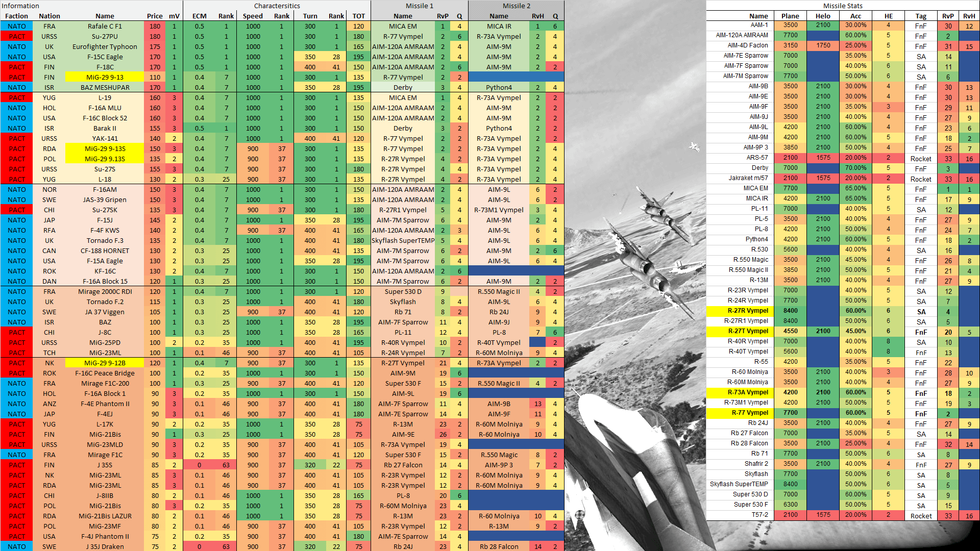Select the 'Tag' header in Missile Stats
The width and height of the screenshot is (980, 551).
921,16
